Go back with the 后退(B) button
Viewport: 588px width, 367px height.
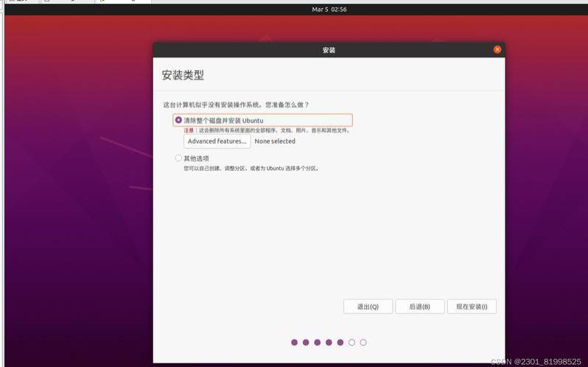pos(419,307)
